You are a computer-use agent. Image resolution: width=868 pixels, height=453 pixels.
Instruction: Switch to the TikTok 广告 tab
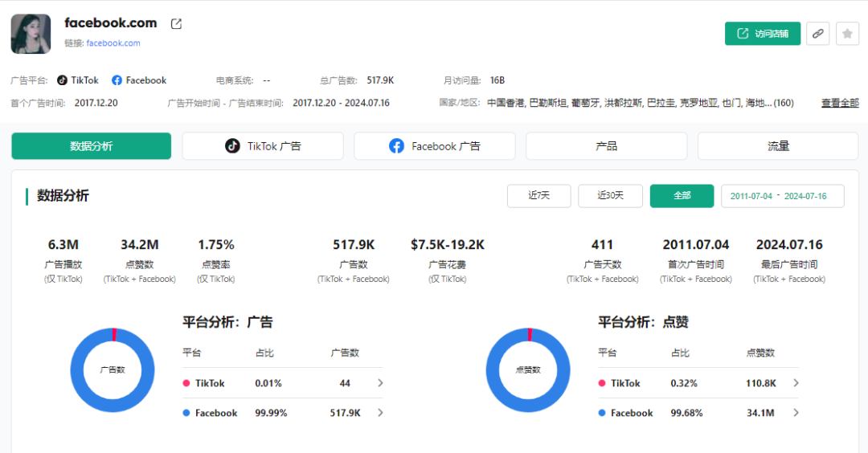click(263, 146)
